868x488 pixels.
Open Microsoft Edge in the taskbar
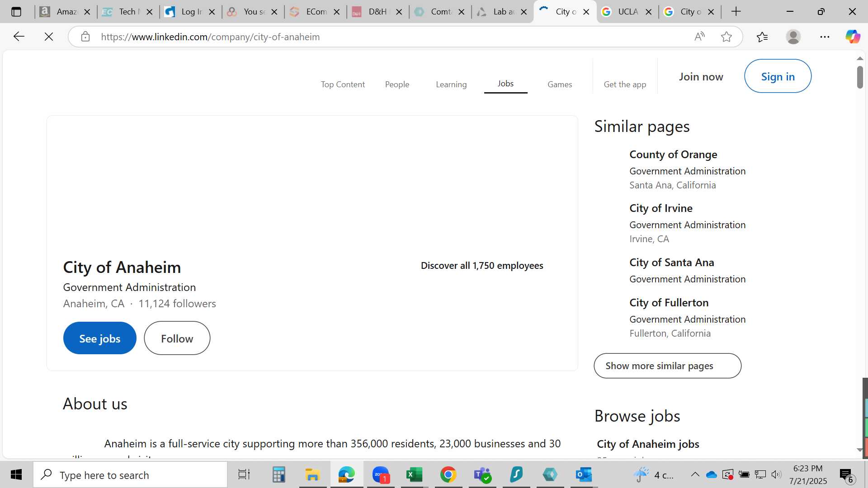[346, 475]
